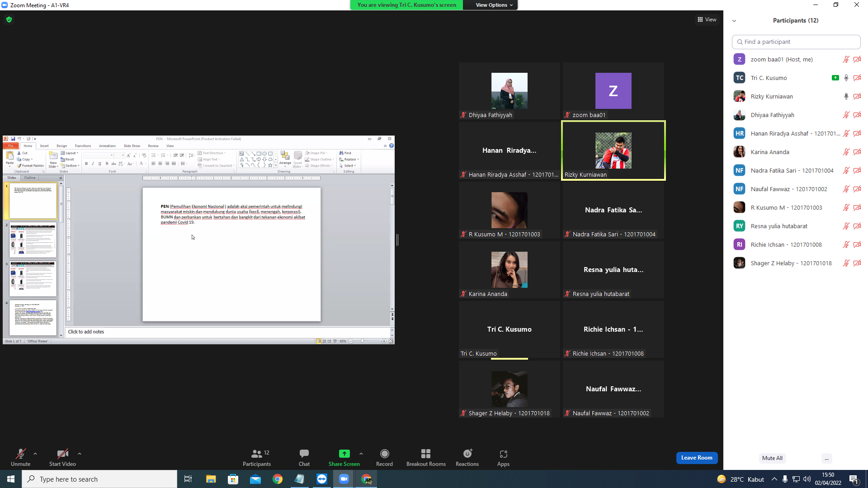Image resolution: width=868 pixels, height=488 pixels.
Task: Click the Save icon in PowerPoint quick access toolbar
Action: 13,139
